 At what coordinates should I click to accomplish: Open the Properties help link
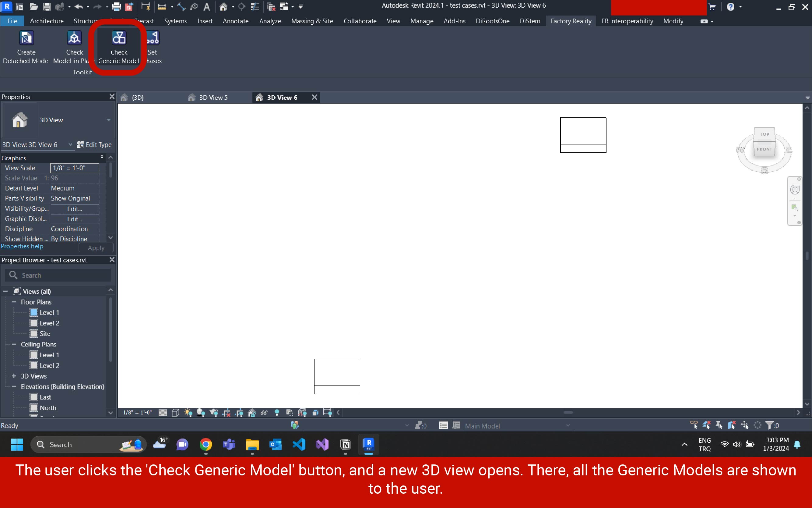22,246
